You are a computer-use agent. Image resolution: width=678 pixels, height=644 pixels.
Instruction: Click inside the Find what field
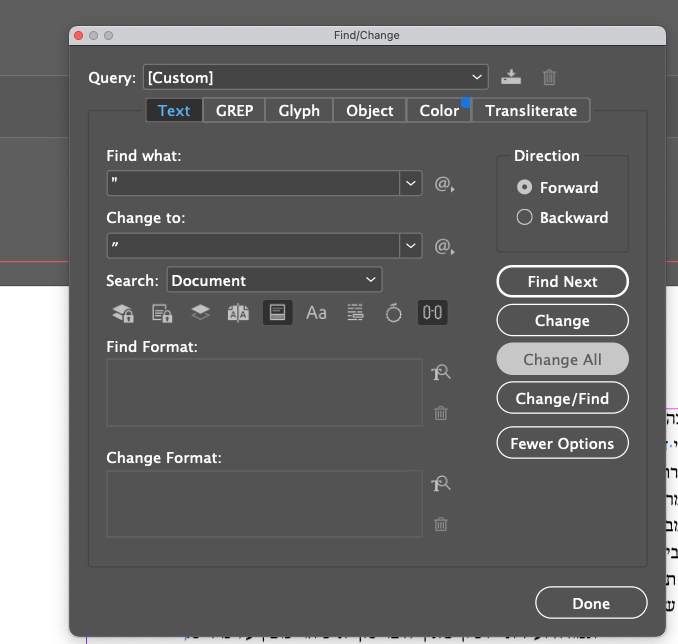pyautogui.click(x=253, y=183)
